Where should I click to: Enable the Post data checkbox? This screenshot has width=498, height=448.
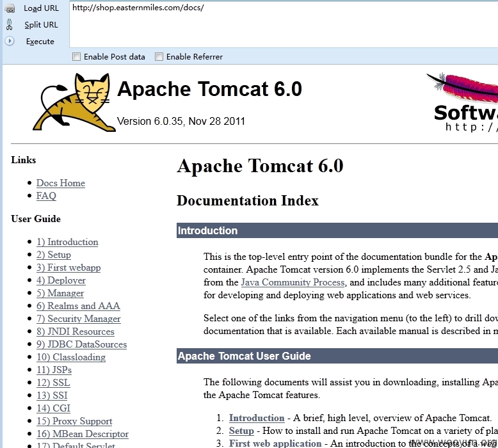tap(76, 57)
